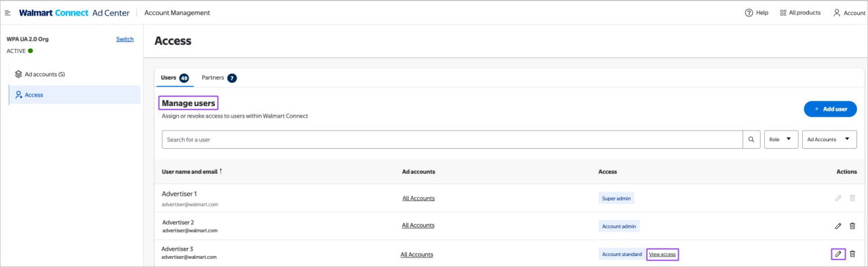This screenshot has width=868, height=267.
Task: Switch to the Users tab
Action: (x=174, y=77)
